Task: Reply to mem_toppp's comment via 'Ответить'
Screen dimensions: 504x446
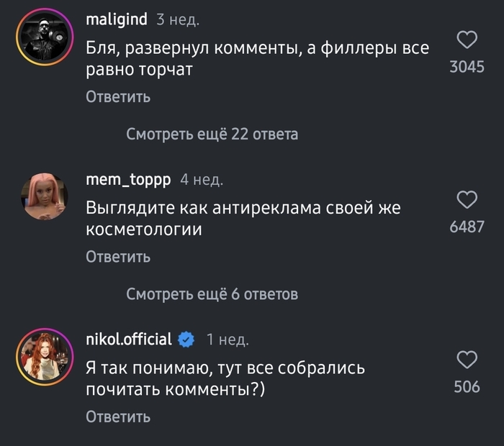Action: click(118, 256)
